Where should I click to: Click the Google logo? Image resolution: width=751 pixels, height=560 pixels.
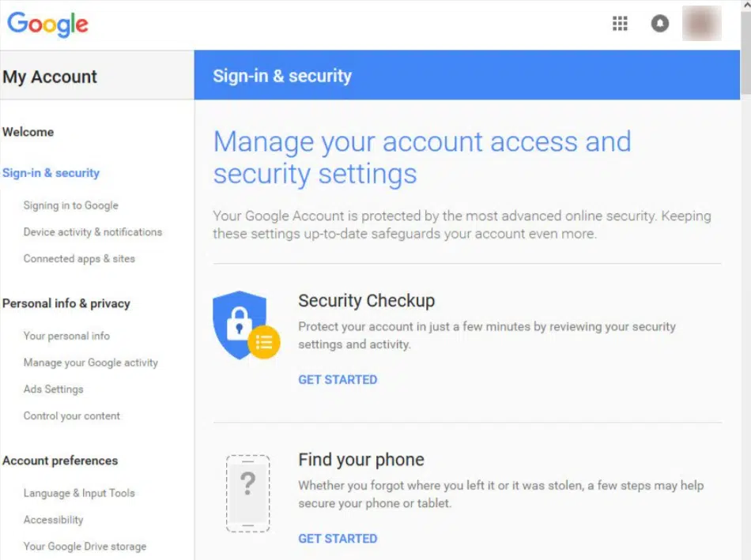point(47,24)
